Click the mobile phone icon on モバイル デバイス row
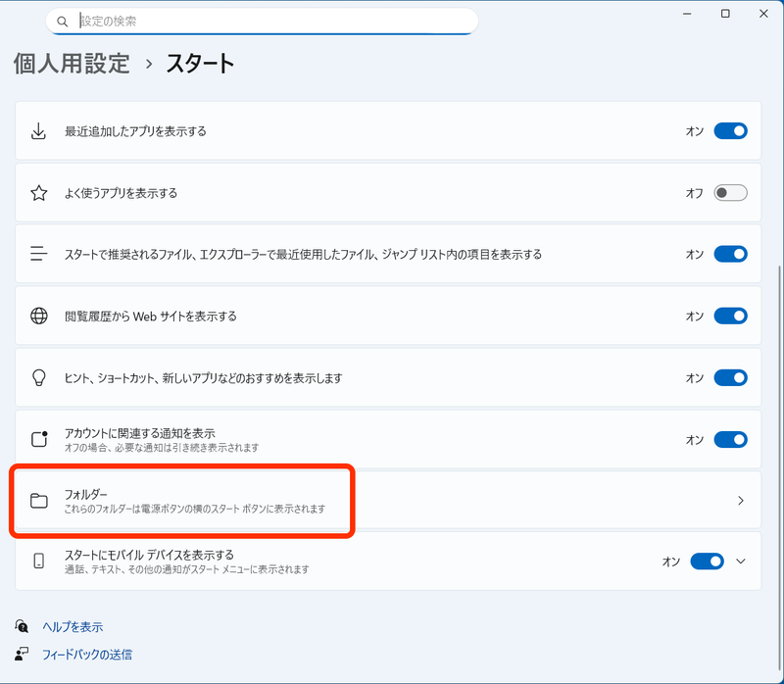 (38, 561)
